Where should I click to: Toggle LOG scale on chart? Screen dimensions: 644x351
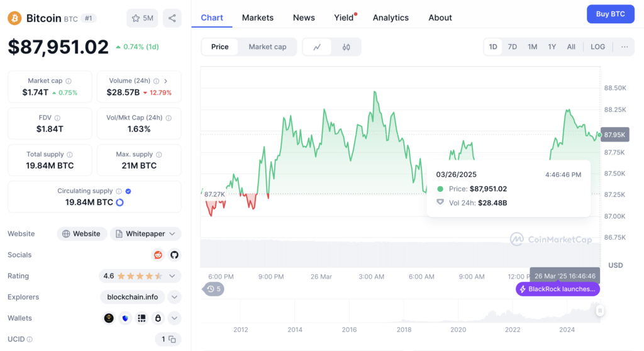597,47
